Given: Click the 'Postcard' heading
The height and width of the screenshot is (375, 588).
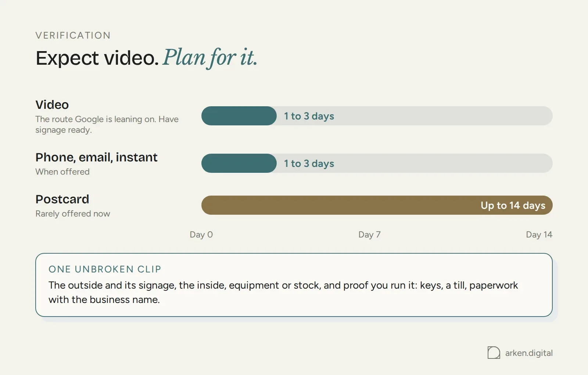Looking at the screenshot, I should [62, 199].
